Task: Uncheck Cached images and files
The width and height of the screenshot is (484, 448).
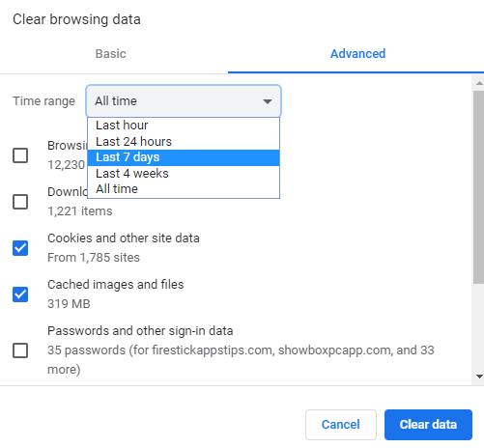Action: click(20, 294)
